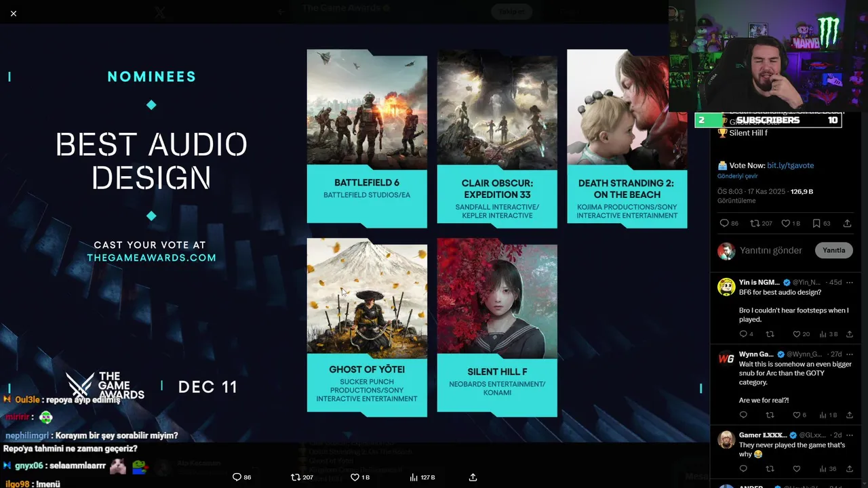Screen dimensions: 868x488
Task: Click the share icon beside the bookmark count
Action: click(x=847, y=223)
